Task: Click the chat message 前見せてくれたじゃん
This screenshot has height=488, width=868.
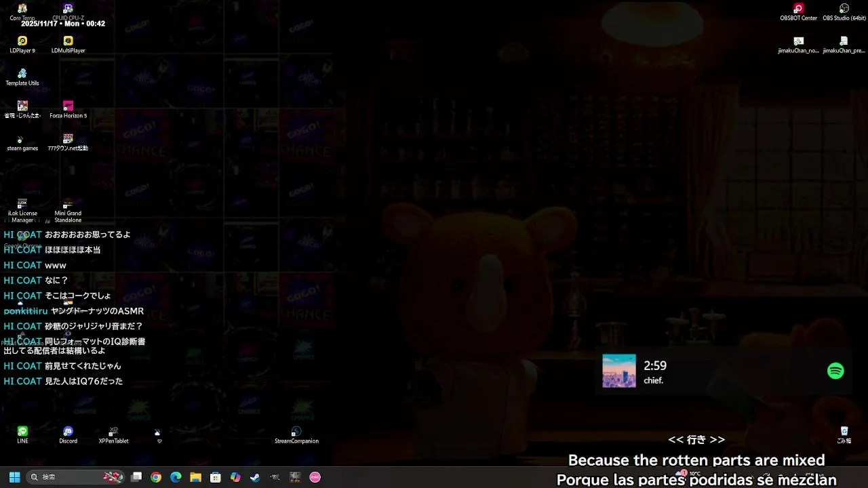Action: click(x=83, y=366)
